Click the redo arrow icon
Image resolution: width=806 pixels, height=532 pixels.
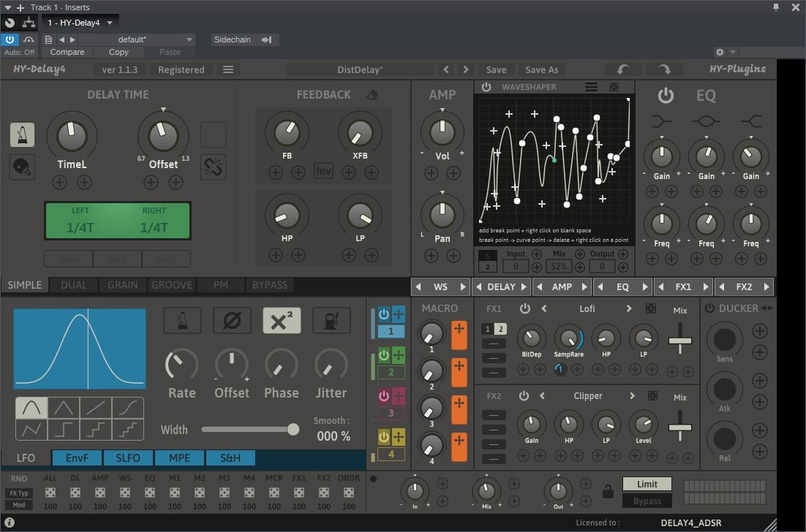click(x=663, y=69)
